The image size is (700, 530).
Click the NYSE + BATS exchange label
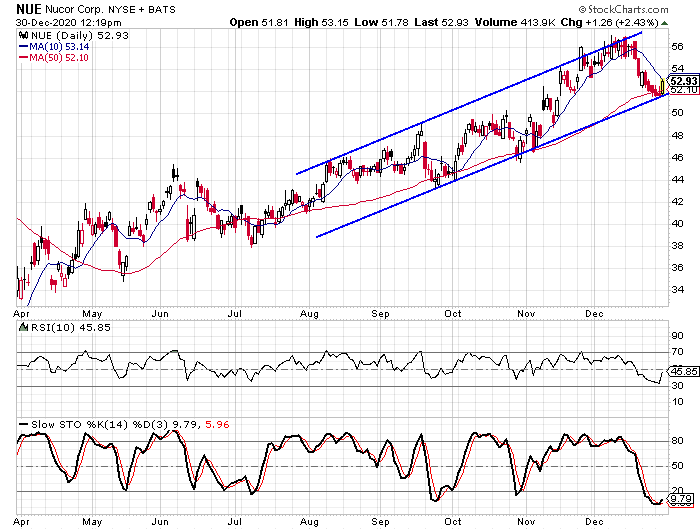pyautogui.click(x=142, y=9)
